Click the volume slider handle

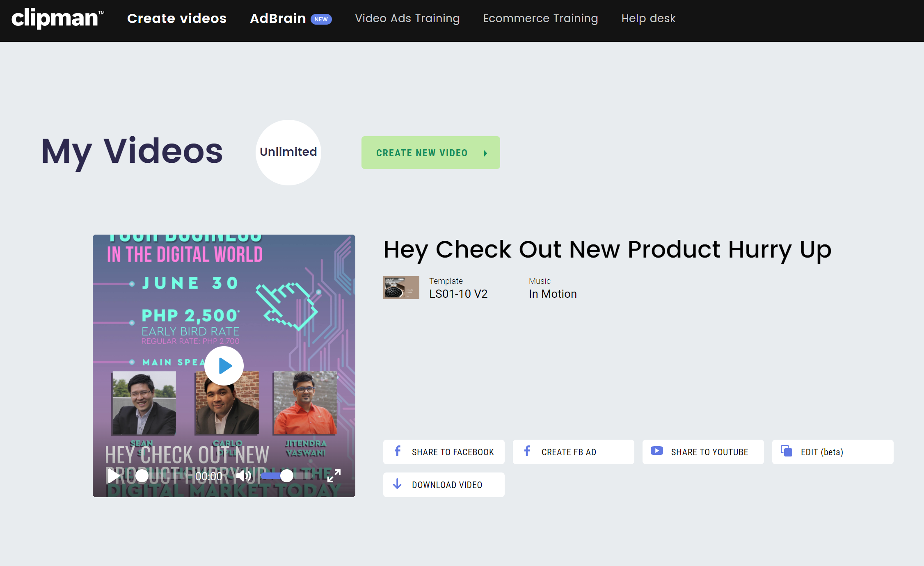coord(287,476)
